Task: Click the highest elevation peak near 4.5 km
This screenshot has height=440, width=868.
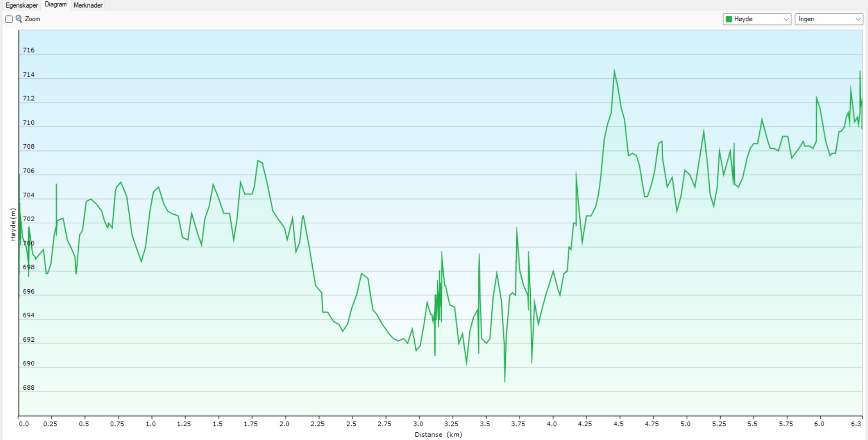Action: click(x=614, y=70)
